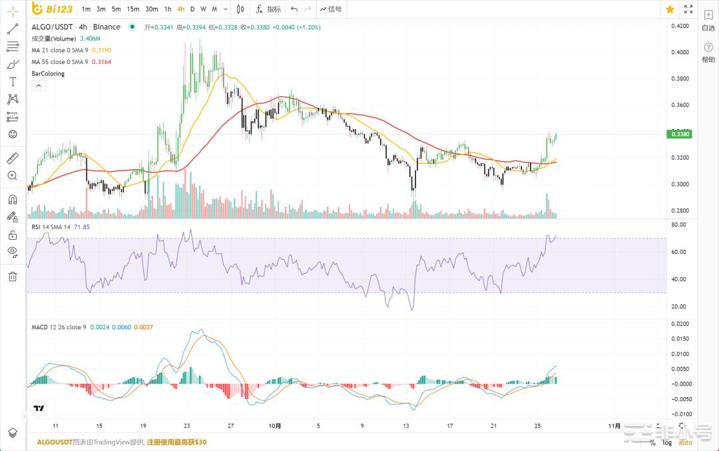This screenshot has height=451, width=719.
Task: Toggle drawings visibility with eye icon
Action: [x=12, y=252]
